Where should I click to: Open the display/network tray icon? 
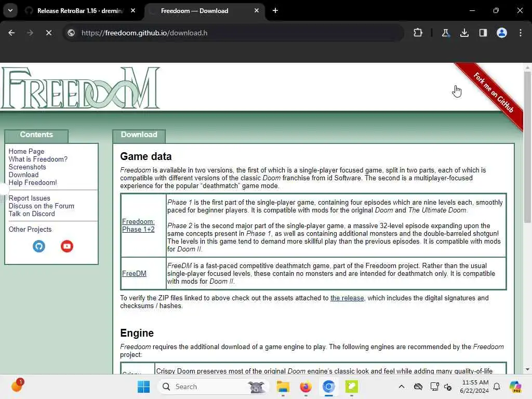(x=434, y=387)
